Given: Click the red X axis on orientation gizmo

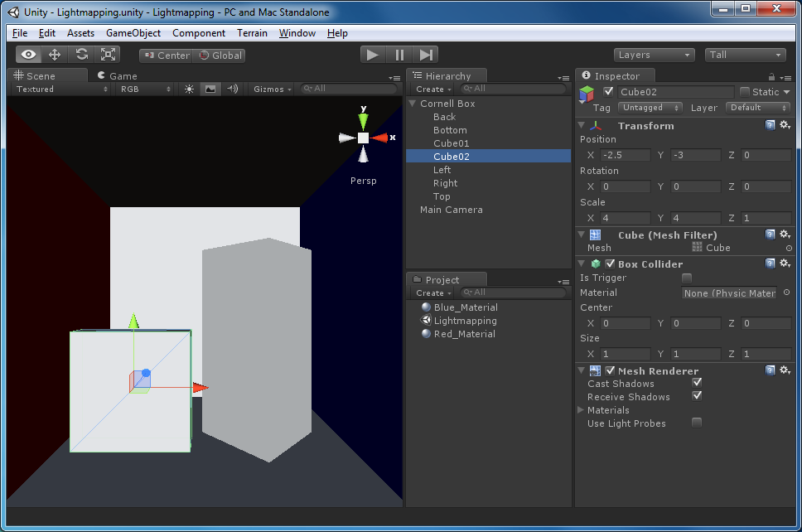Looking at the screenshot, I should pos(379,138).
